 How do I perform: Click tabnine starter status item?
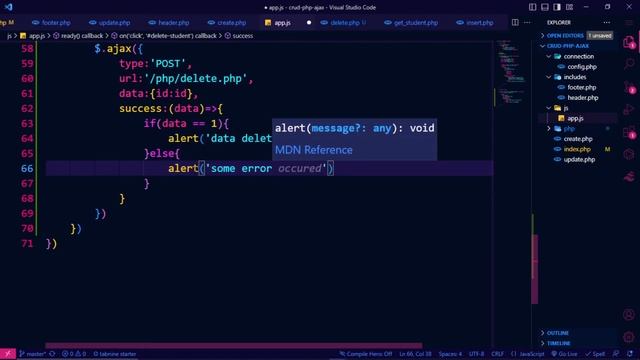[x=114, y=354]
